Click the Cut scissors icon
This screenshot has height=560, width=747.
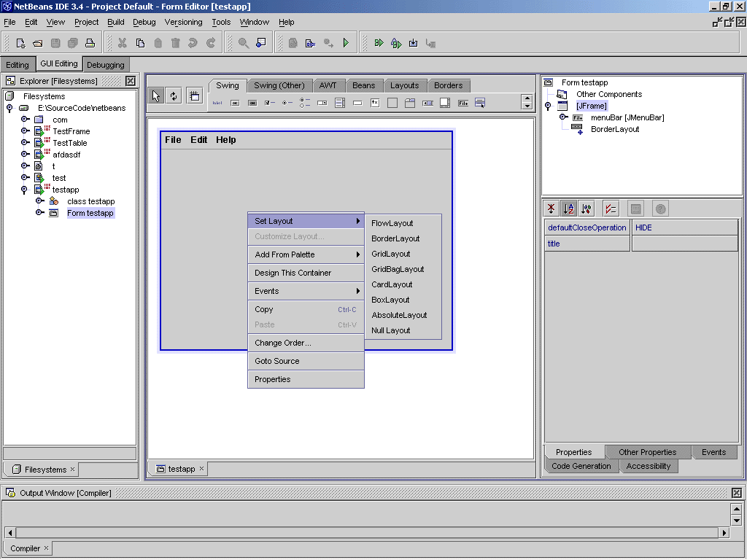123,43
